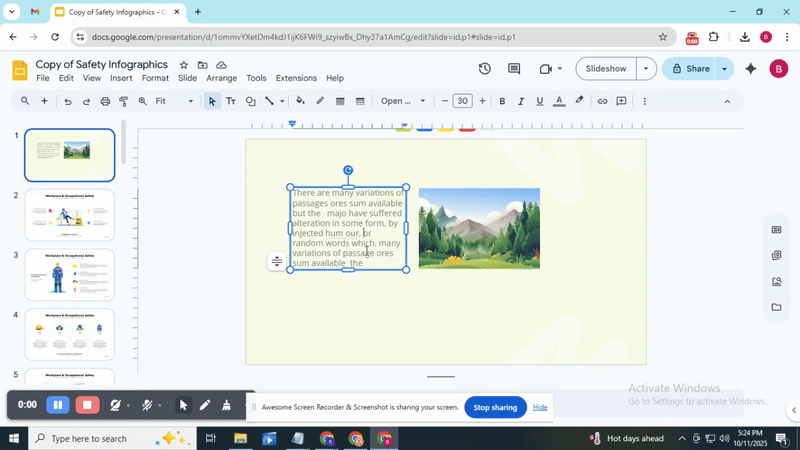Screen dimensions: 800x450
Task: Open the border weight tool
Action: 340,101
